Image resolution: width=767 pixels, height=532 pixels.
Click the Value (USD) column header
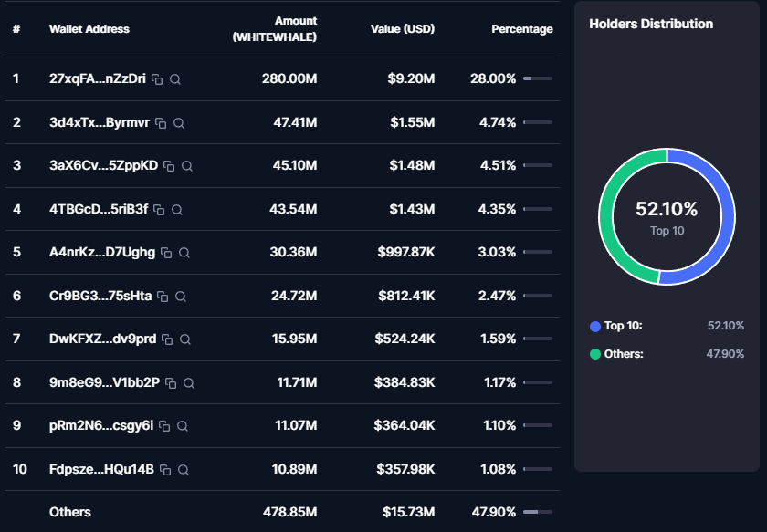403,29
